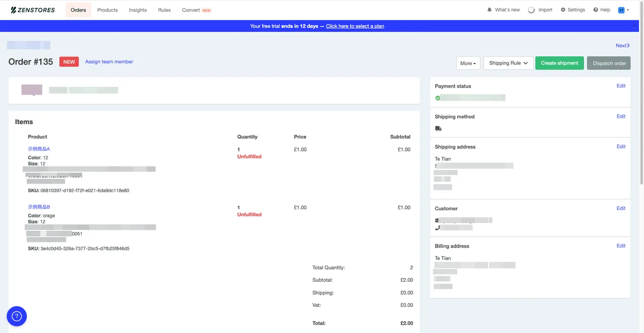Viewport: 644px width, 333px height.
Task: Open What's new bell notifications
Action: 490,10
